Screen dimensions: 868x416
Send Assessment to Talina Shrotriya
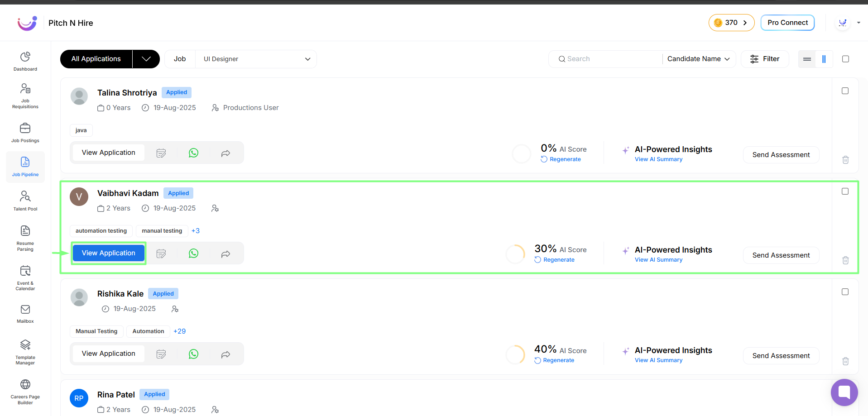click(x=781, y=155)
